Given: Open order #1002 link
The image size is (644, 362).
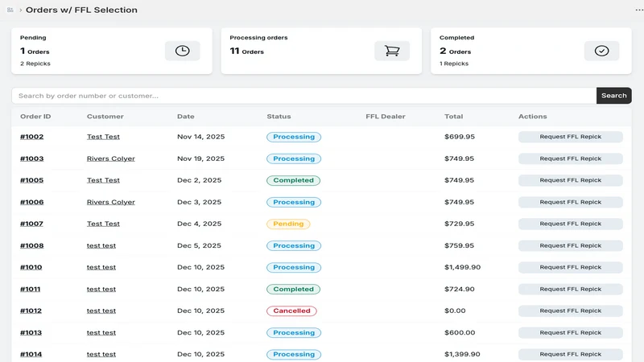Looking at the screenshot, I should point(31,137).
